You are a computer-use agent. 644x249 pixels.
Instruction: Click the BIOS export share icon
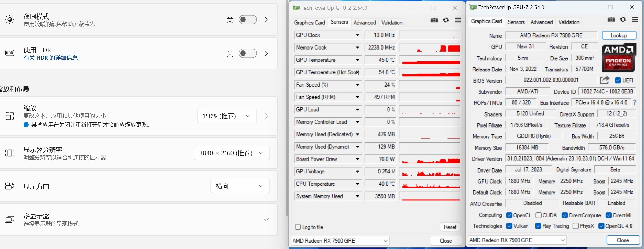(x=604, y=80)
